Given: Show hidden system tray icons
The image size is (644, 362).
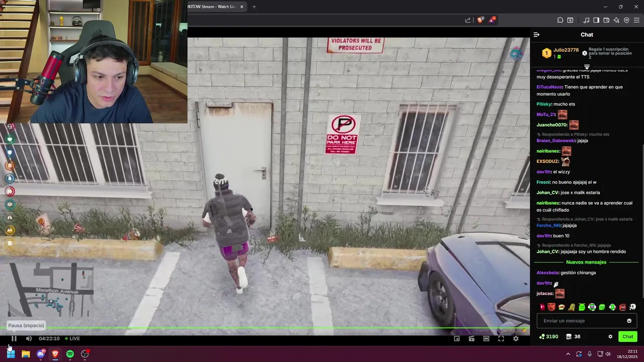Looking at the screenshot, I should point(568,354).
